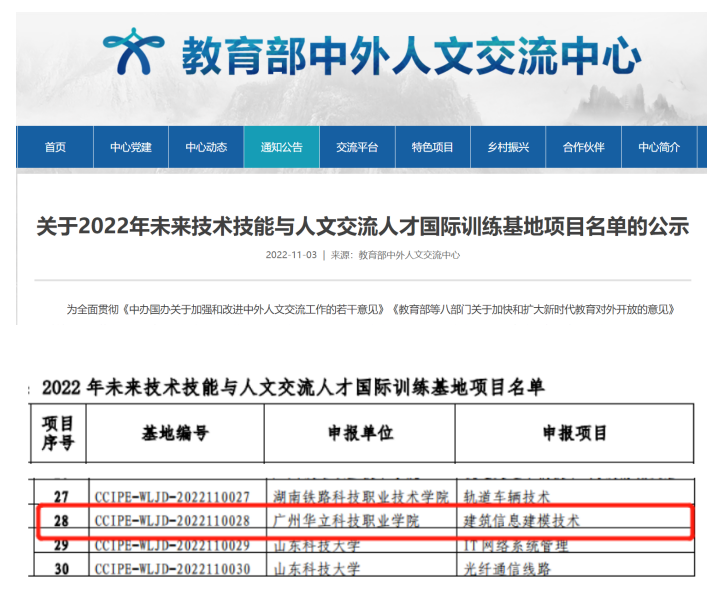Open the 特色项目 navigation item
722x593 pixels.
[x=432, y=147]
